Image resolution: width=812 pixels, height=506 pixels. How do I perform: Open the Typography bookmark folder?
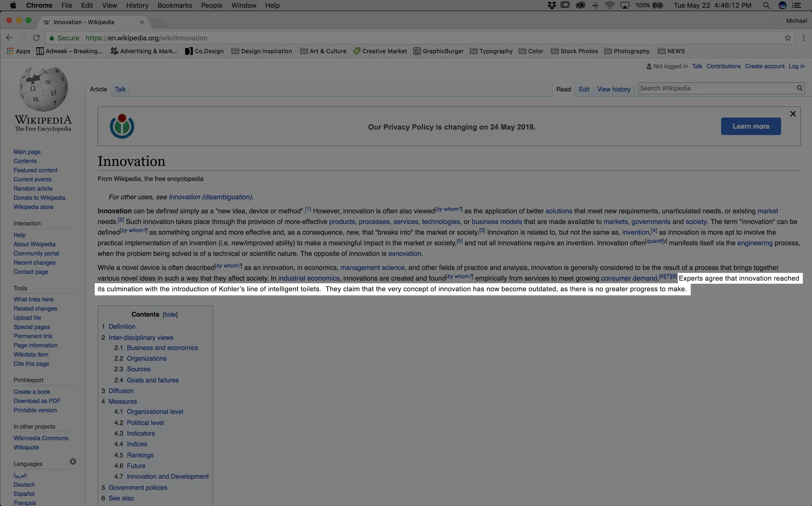point(491,51)
